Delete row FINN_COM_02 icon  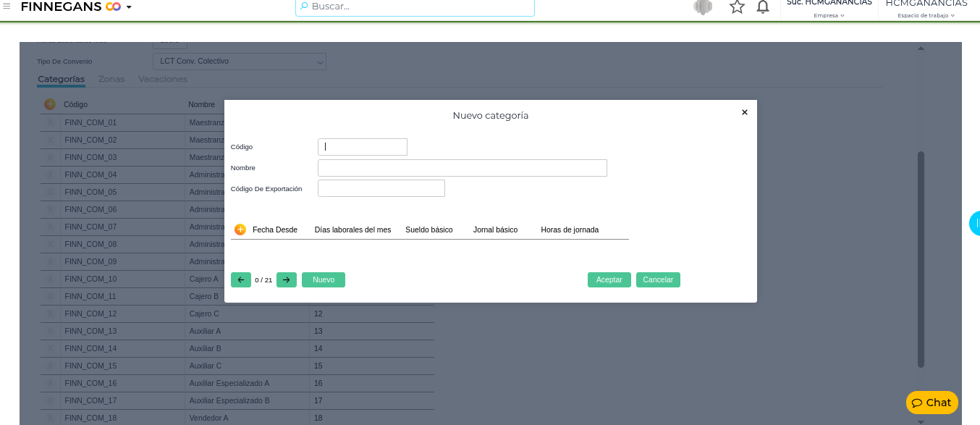(50, 140)
